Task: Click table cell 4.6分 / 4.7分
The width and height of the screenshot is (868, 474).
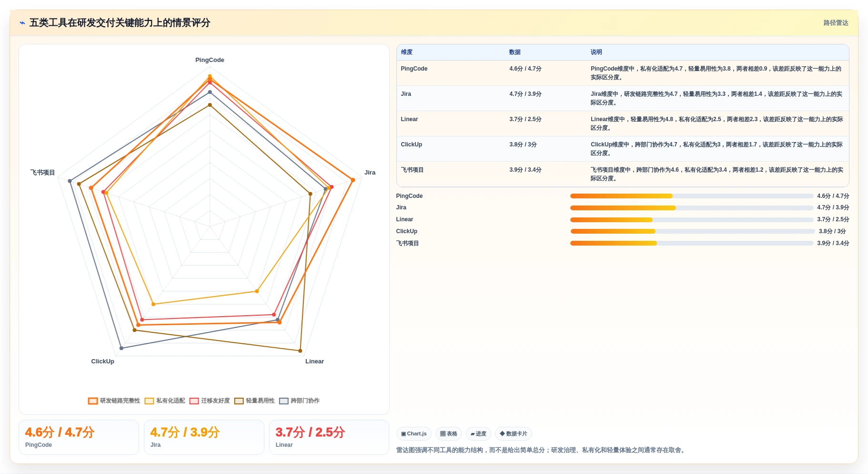Action: (525, 69)
